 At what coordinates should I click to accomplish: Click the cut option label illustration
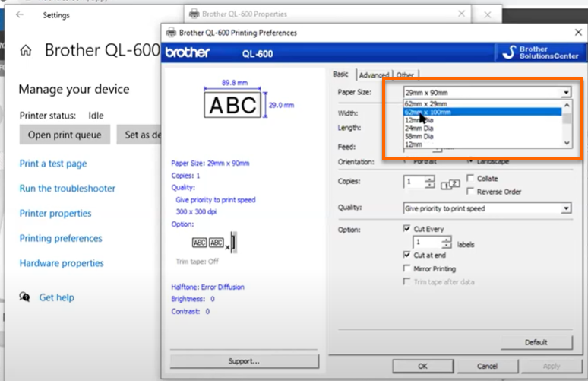[214, 243]
